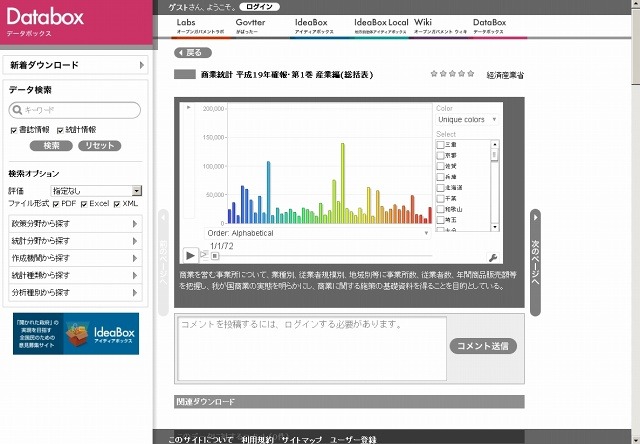Viewport: 640px width, 444px height.
Task: Click the down arrow in the Select list
Action: (495, 227)
